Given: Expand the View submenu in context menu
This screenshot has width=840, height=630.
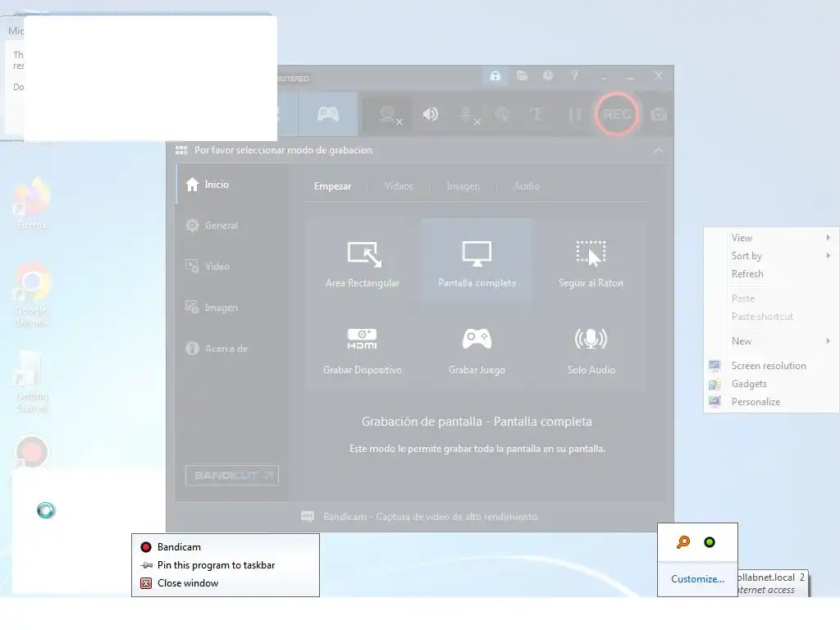Looking at the screenshot, I should pyautogui.click(x=771, y=238).
